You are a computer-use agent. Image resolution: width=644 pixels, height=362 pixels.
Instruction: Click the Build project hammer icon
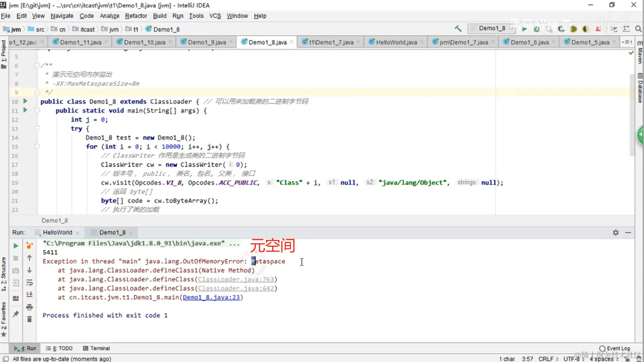pos(458,28)
